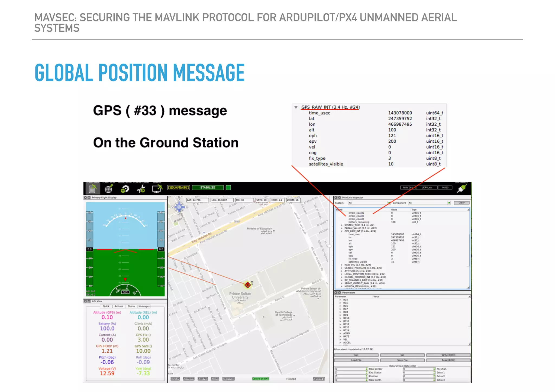Viewport: 555px width, 392px height.
Task: Collapse the GPS_RAW_INT message row
Action: pyautogui.click(x=342, y=231)
